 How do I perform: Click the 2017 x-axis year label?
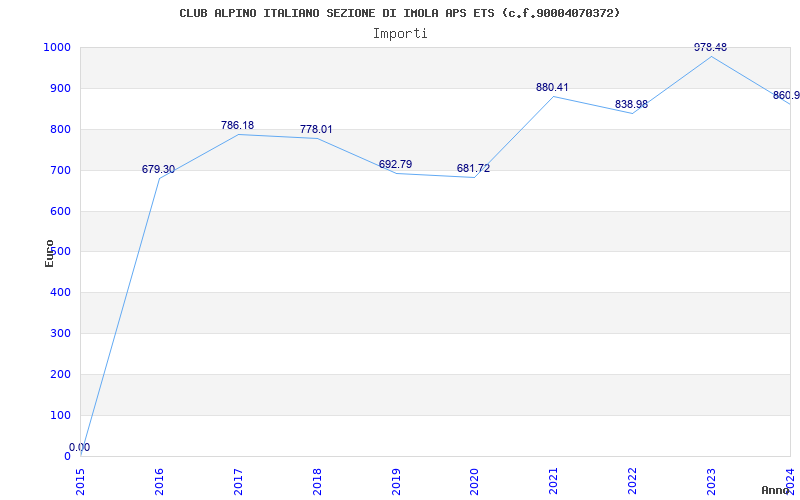[238, 482]
